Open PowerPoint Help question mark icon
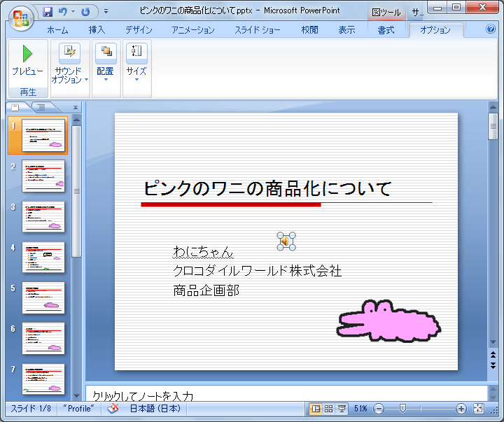 491,29
